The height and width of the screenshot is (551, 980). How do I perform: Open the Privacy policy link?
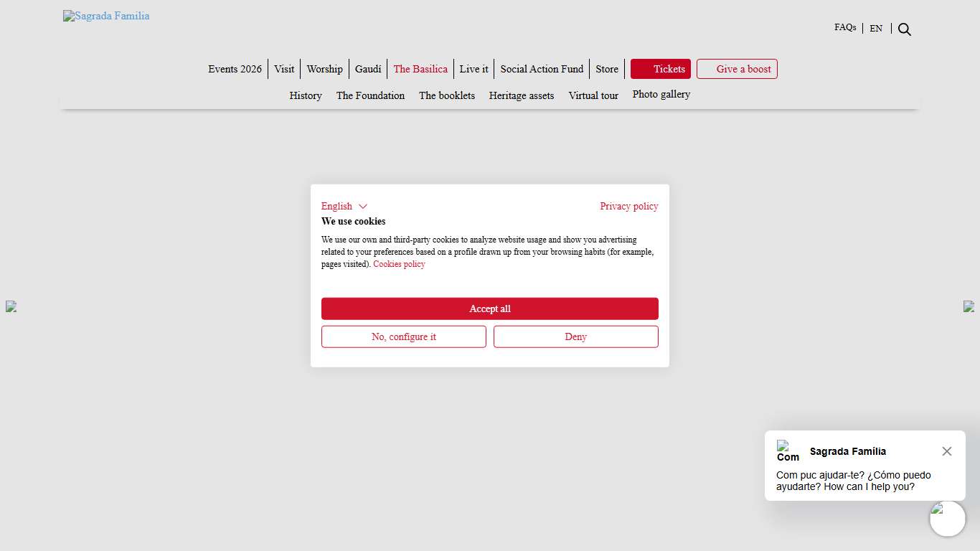click(x=628, y=207)
